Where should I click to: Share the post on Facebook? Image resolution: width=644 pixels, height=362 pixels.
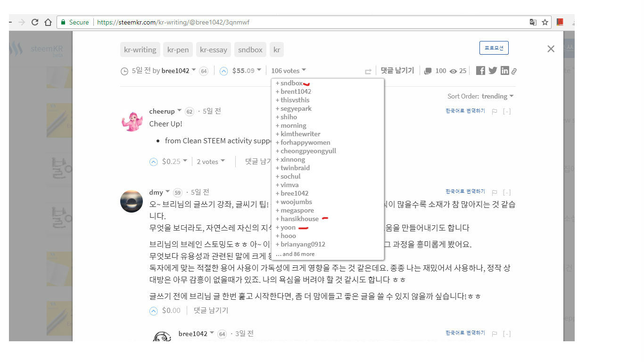pos(480,70)
